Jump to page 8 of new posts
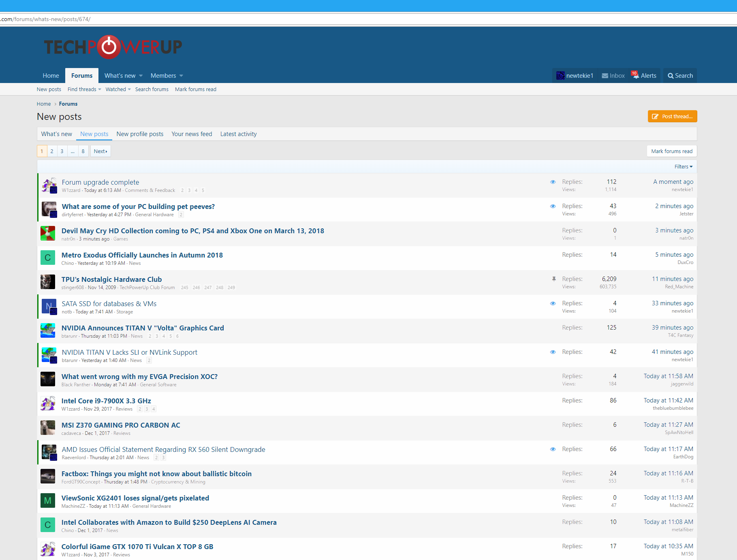The height and width of the screenshot is (560, 737). (x=83, y=151)
